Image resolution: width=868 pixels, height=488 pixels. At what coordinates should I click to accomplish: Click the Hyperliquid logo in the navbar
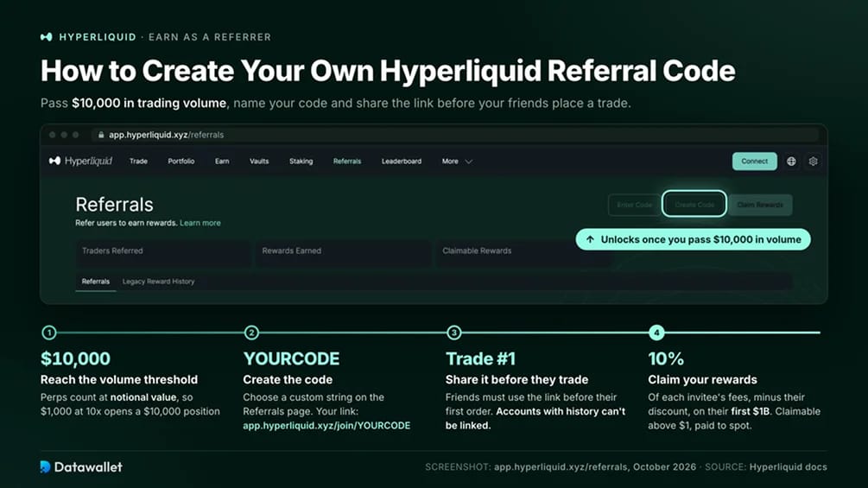point(80,161)
